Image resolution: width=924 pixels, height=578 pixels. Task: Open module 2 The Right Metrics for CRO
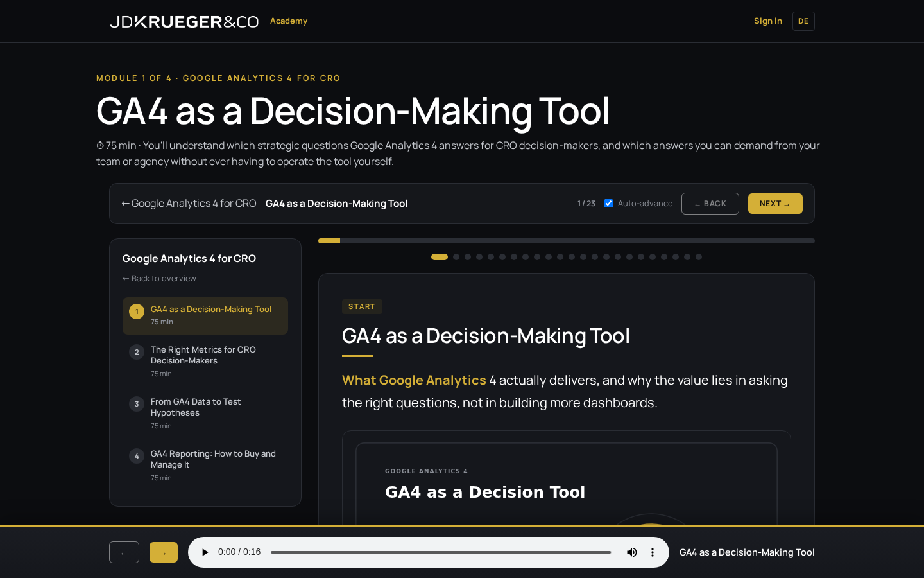(x=205, y=362)
